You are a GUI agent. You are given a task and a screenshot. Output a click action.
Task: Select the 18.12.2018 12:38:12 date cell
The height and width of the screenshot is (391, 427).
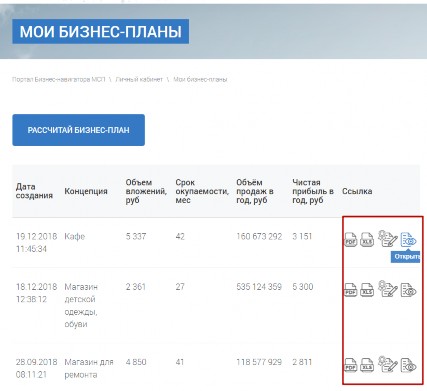[x=36, y=293]
